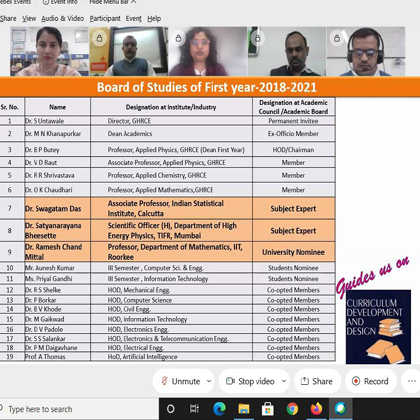Click the Unmute microphone button

[180, 381]
